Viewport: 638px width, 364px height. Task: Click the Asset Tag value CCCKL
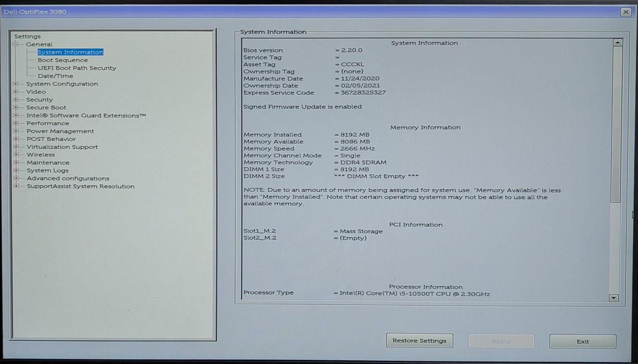353,64
